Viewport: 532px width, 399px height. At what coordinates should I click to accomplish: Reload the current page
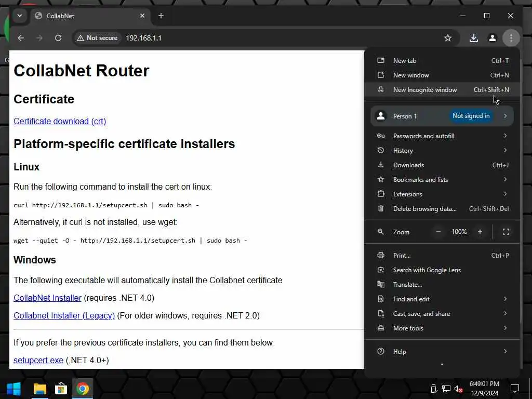[58, 38]
